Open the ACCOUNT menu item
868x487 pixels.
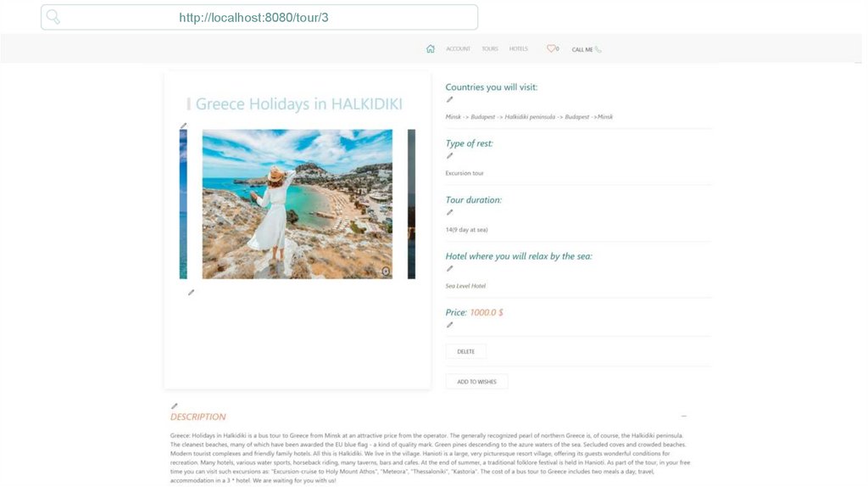458,48
